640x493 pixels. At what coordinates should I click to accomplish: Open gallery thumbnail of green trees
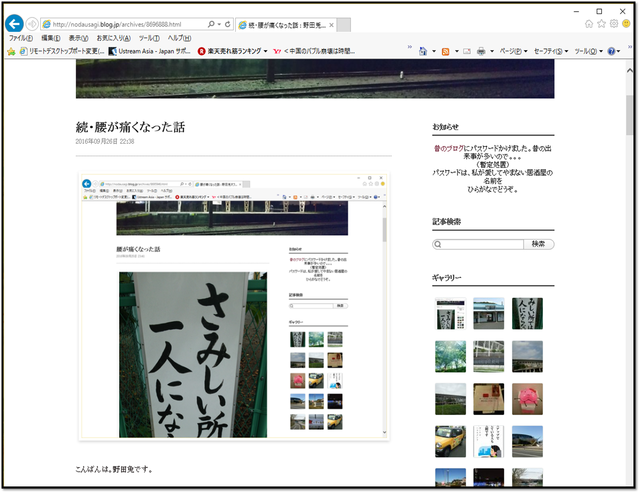click(450, 356)
